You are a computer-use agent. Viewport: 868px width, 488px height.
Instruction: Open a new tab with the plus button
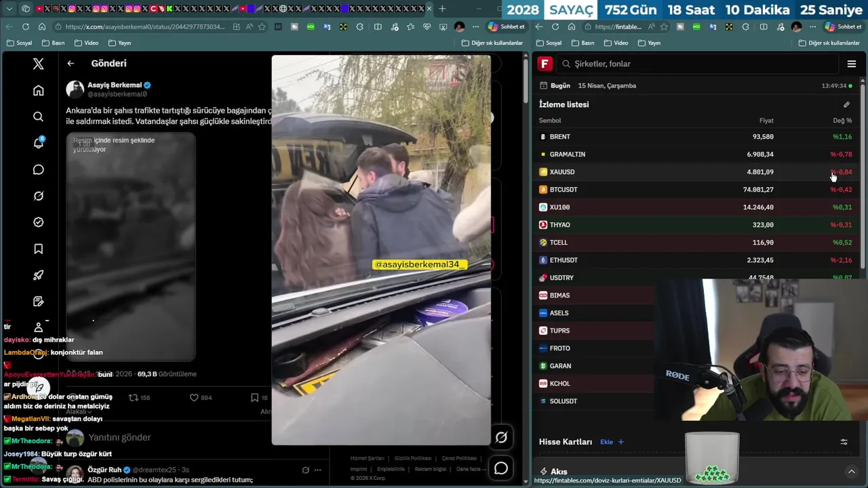tap(442, 9)
